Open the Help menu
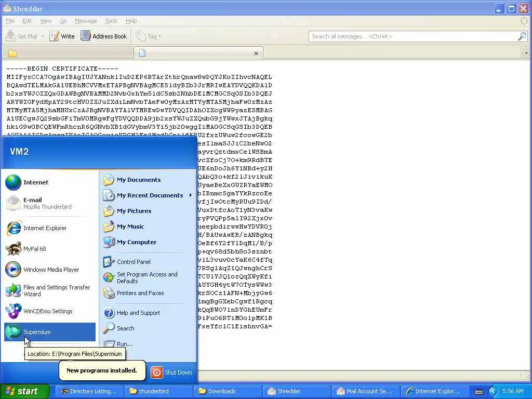Viewport: 532px width, 399px height. pyautogui.click(x=131, y=21)
